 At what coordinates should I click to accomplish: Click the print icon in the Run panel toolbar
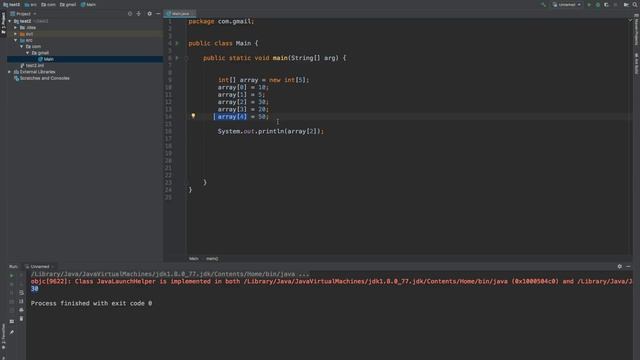click(21, 310)
